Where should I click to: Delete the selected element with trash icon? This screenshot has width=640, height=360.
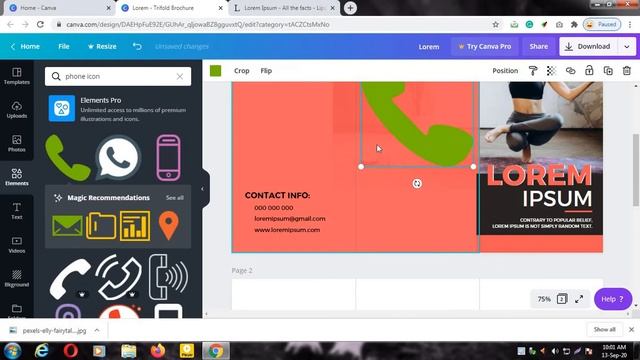pos(627,71)
